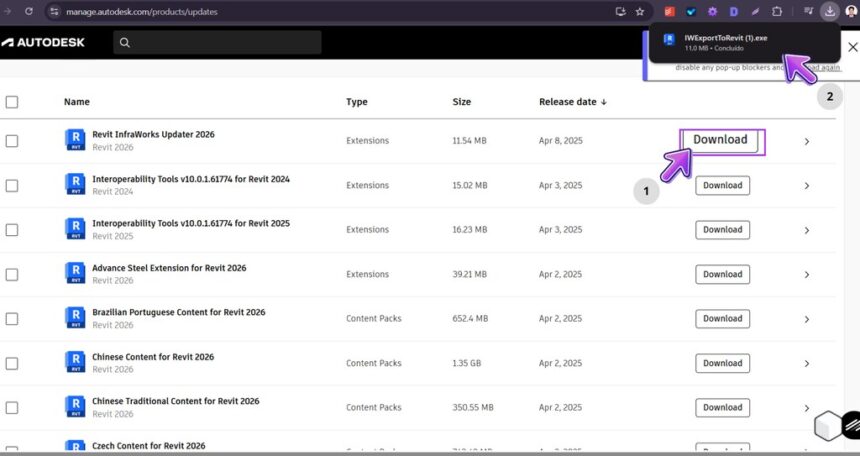Click the Autodesk logo in header

pyautogui.click(x=43, y=42)
